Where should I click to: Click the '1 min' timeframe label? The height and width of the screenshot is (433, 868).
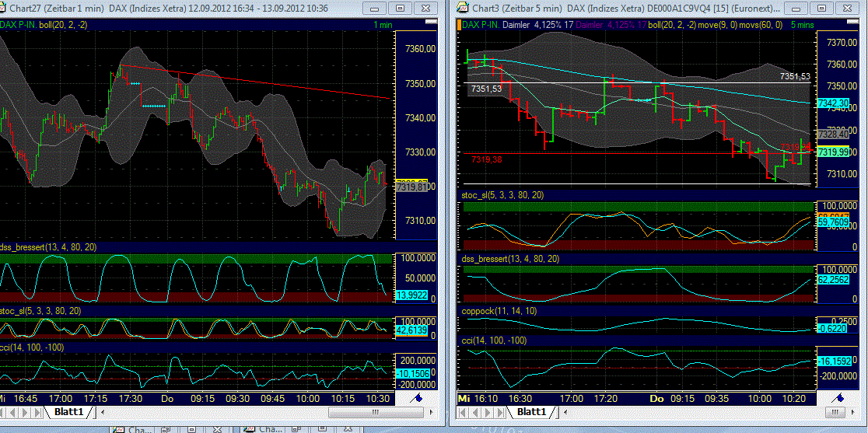pos(383,25)
